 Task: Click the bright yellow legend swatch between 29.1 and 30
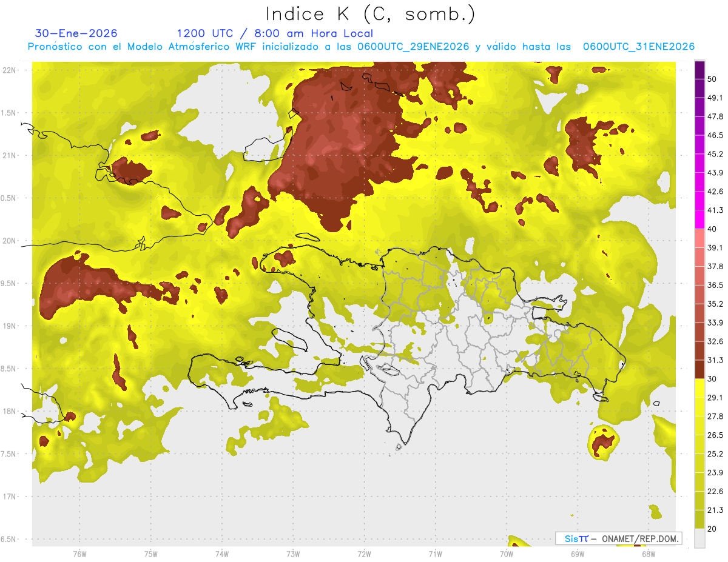point(699,388)
